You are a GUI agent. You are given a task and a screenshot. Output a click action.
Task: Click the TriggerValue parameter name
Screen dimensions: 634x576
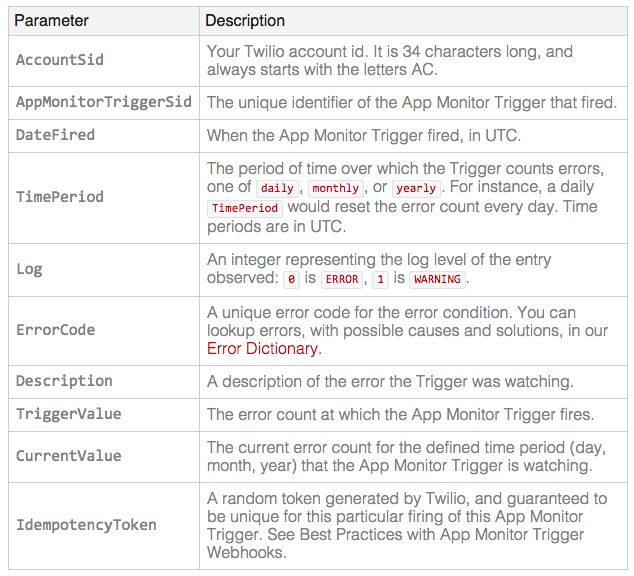point(69,414)
